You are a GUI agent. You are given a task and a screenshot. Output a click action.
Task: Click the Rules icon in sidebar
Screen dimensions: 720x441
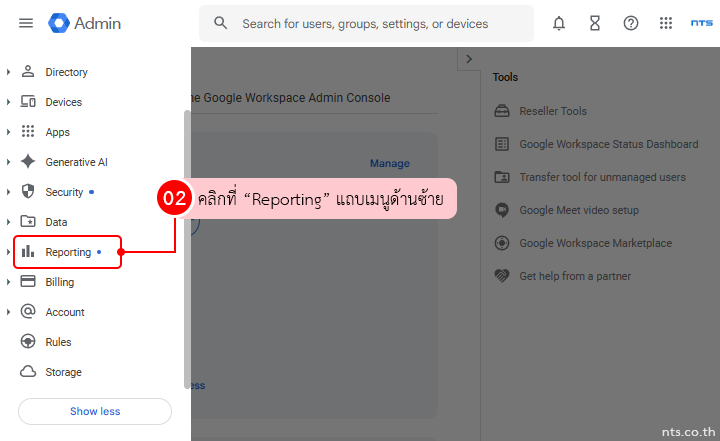[28, 342]
